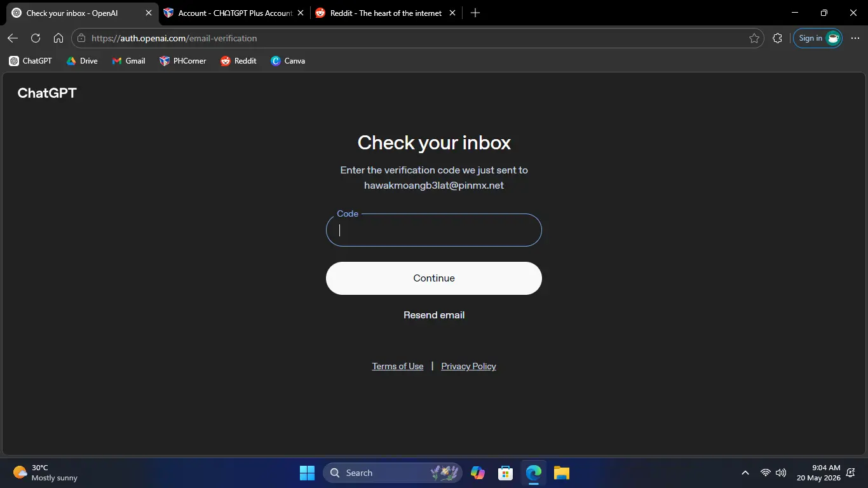Open a new tab with plus icon
Image resolution: width=868 pixels, height=488 pixels.
[x=475, y=13]
